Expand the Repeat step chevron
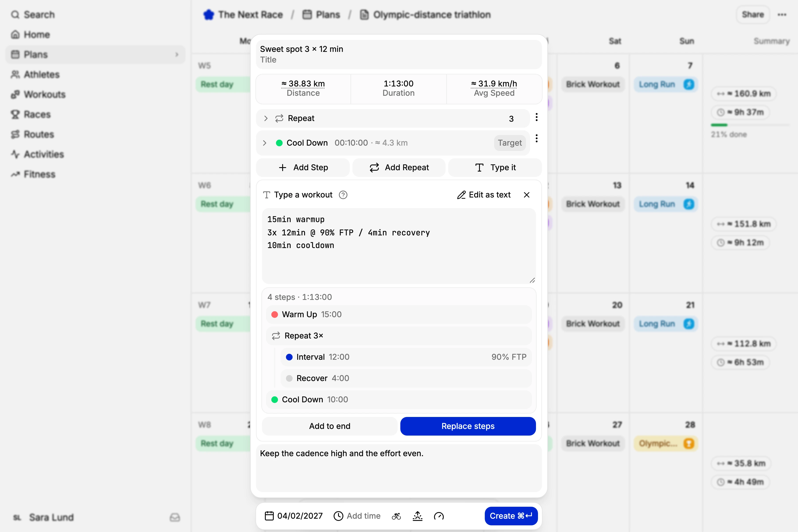The width and height of the screenshot is (798, 532). coord(266,118)
